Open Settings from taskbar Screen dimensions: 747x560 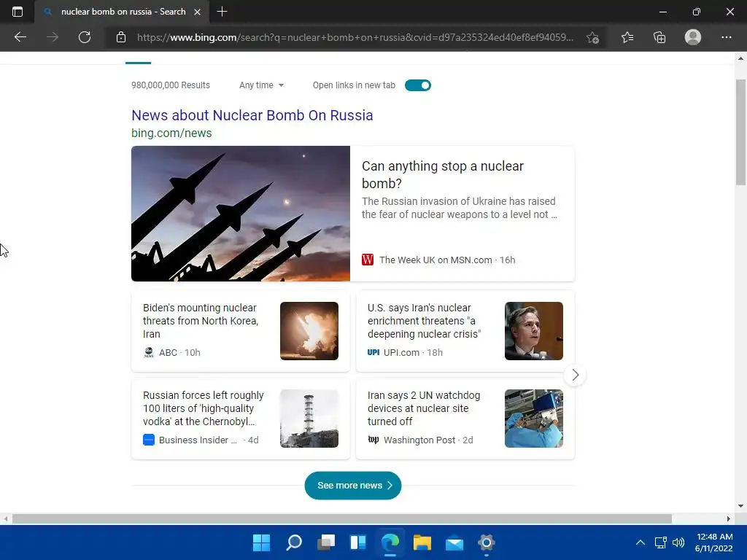[487, 542]
